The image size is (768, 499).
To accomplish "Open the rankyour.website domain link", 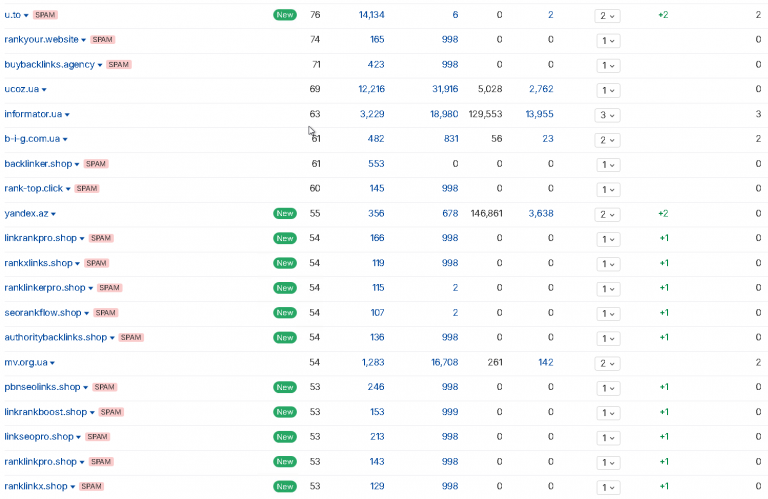I will click(41, 40).
